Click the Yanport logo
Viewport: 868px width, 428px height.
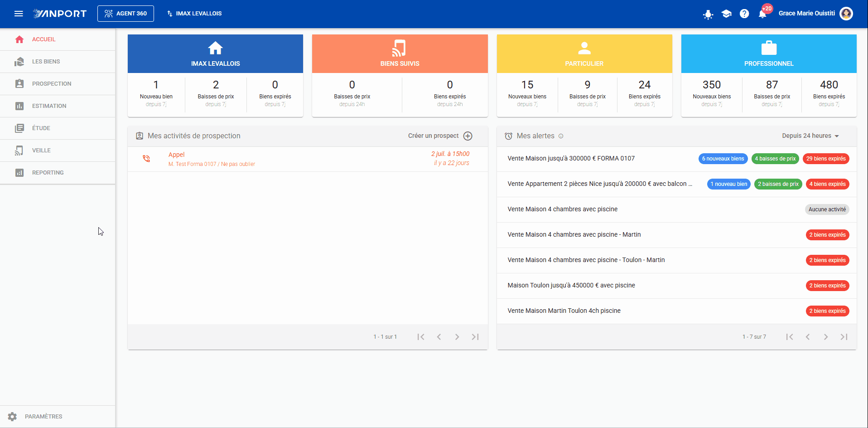60,14
